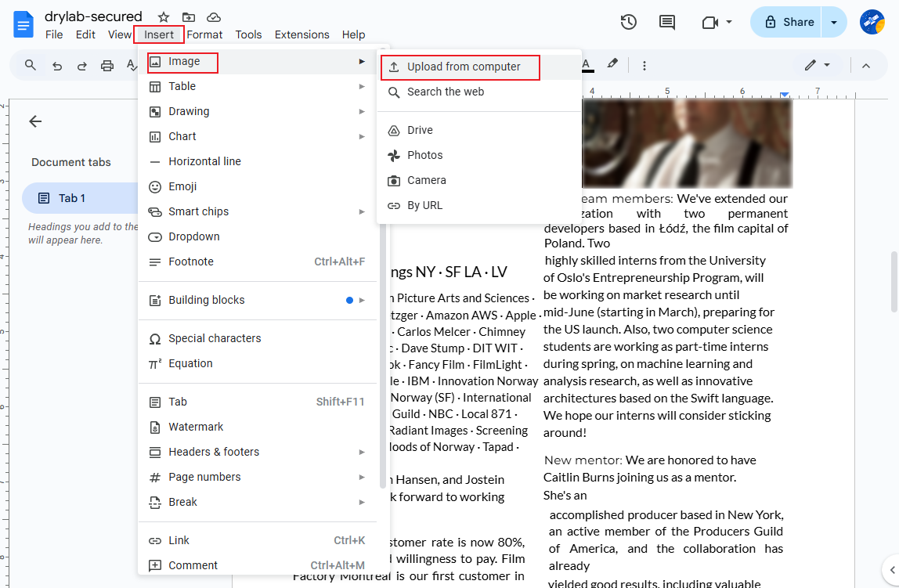The image size is (899, 588).
Task: Expand the Building blocks submenu
Action: pyautogui.click(x=258, y=301)
